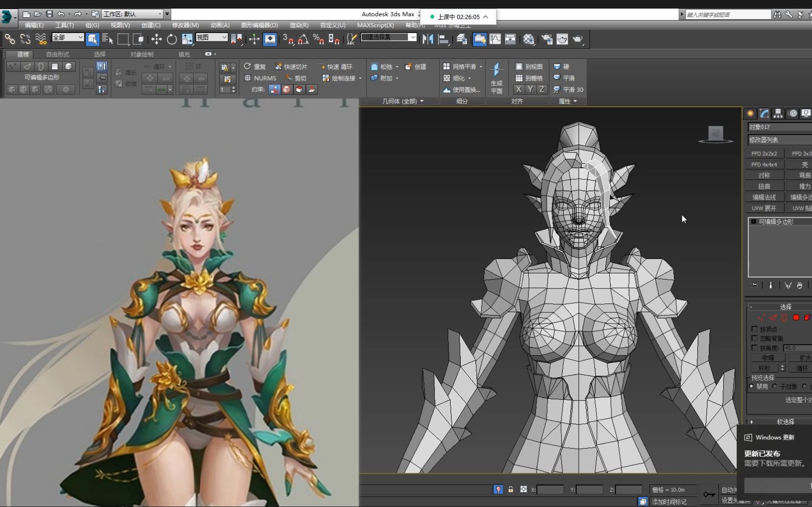The image size is (812, 507).
Task: Select the 附加 (Attach) tool
Action: coord(382,78)
